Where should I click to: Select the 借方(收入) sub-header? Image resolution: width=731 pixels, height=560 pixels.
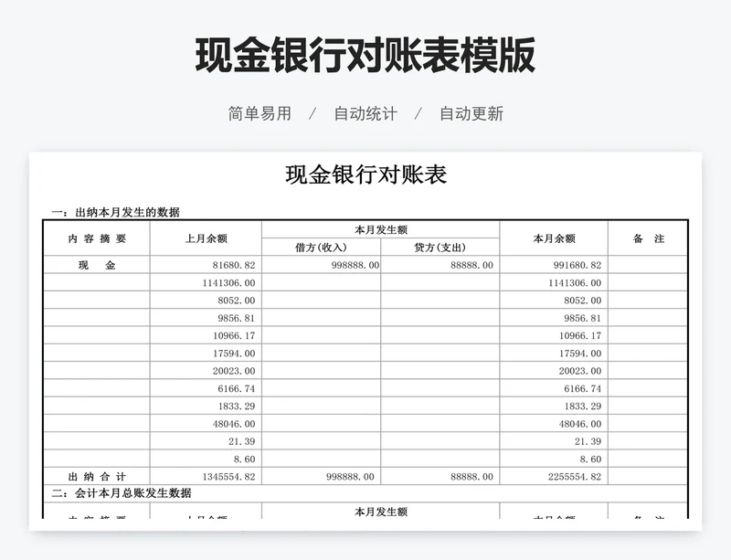pos(322,248)
